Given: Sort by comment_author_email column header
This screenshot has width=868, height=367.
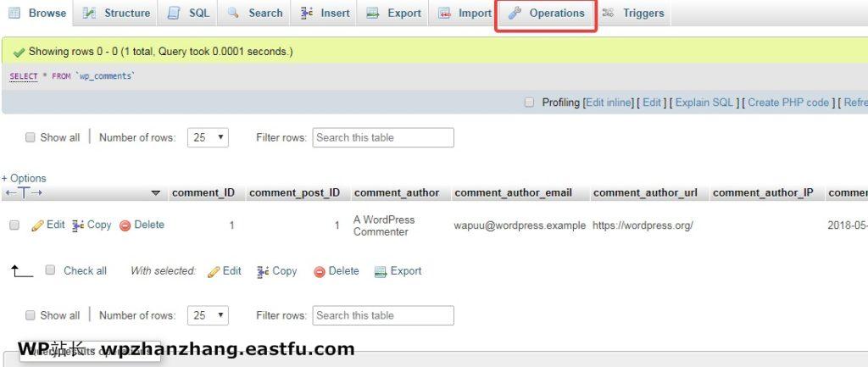Looking at the screenshot, I should [513, 192].
